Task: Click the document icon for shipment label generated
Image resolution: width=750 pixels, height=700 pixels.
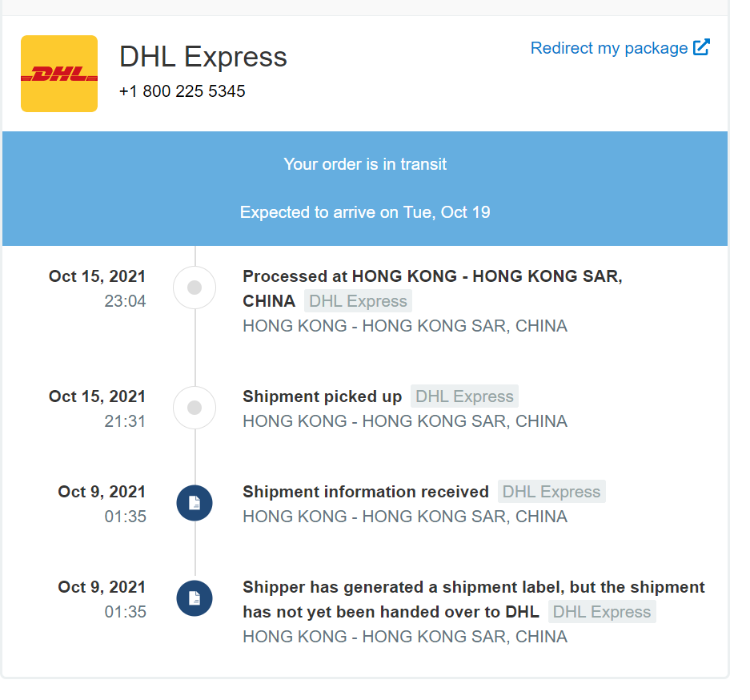Action: (195, 598)
